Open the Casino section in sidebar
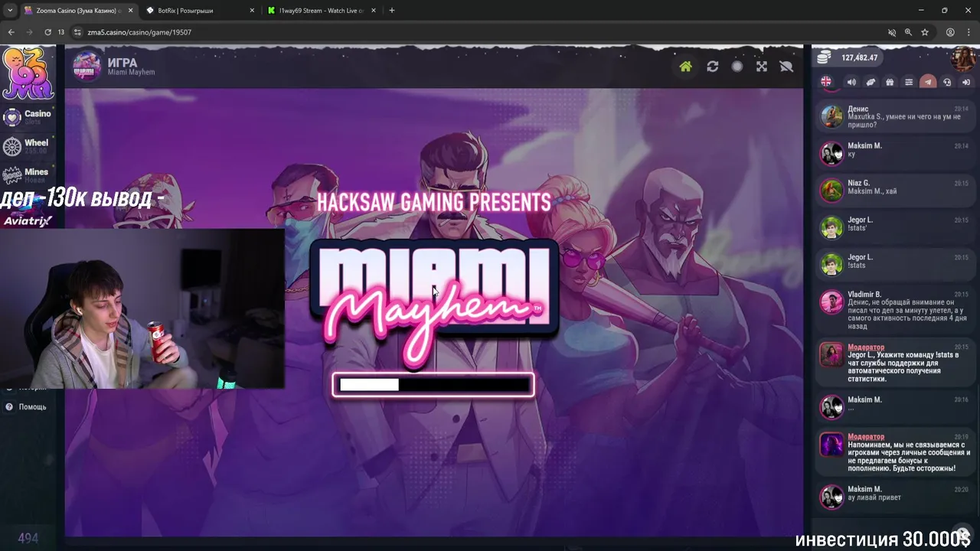The width and height of the screenshot is (980, 551). coord(28,116)
